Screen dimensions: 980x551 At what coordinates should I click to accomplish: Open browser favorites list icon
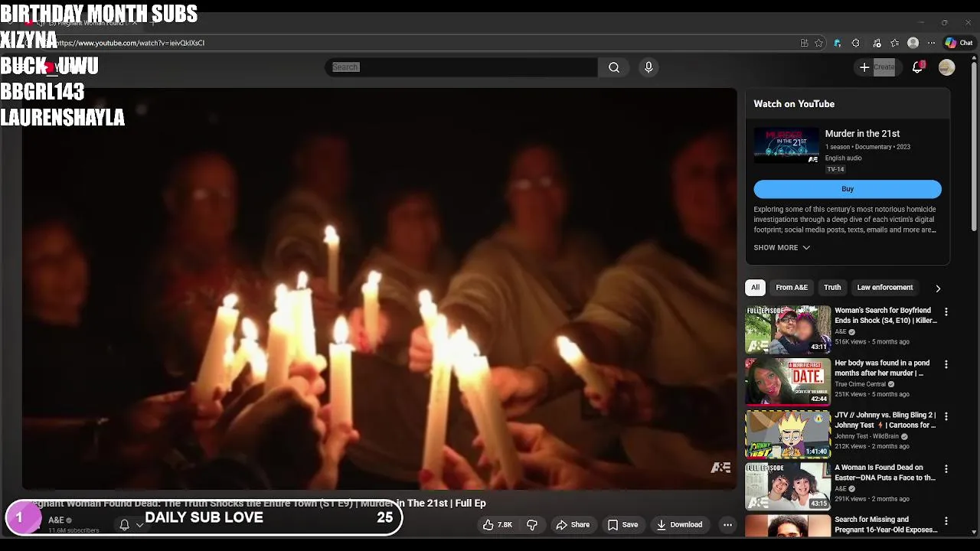pyautogui.click(x=894, y=43)
